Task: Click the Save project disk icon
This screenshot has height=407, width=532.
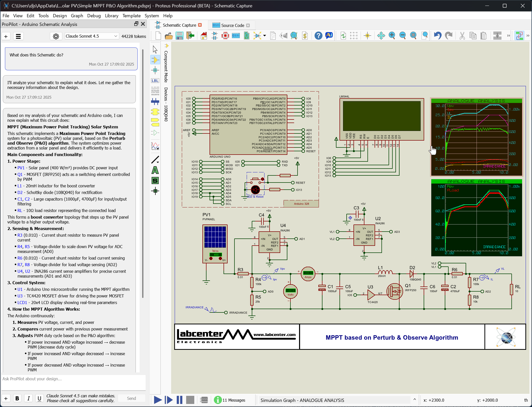Action: click(x=180, y=36)
